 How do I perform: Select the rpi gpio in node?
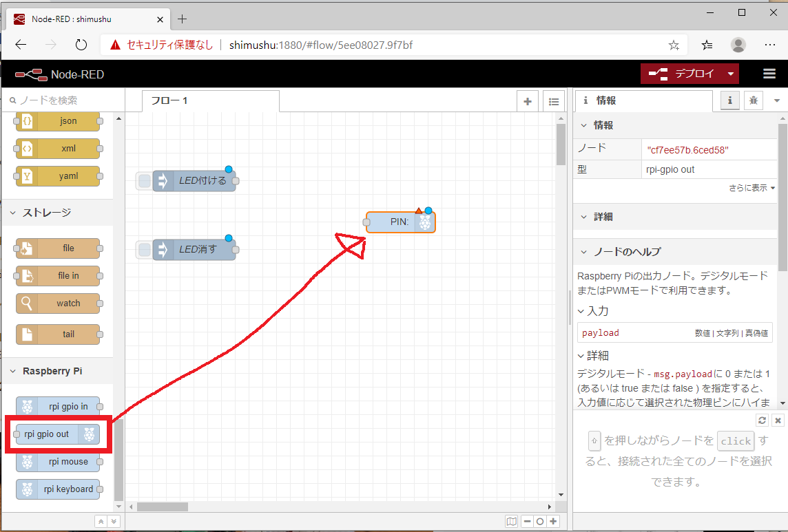point(58,407)
